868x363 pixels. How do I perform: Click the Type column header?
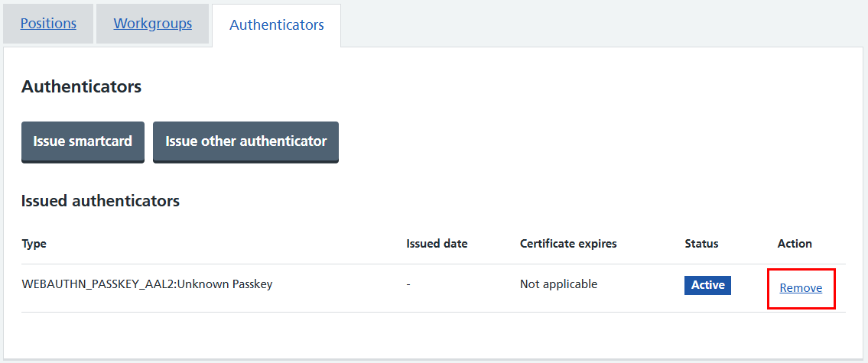coord(34,244)
